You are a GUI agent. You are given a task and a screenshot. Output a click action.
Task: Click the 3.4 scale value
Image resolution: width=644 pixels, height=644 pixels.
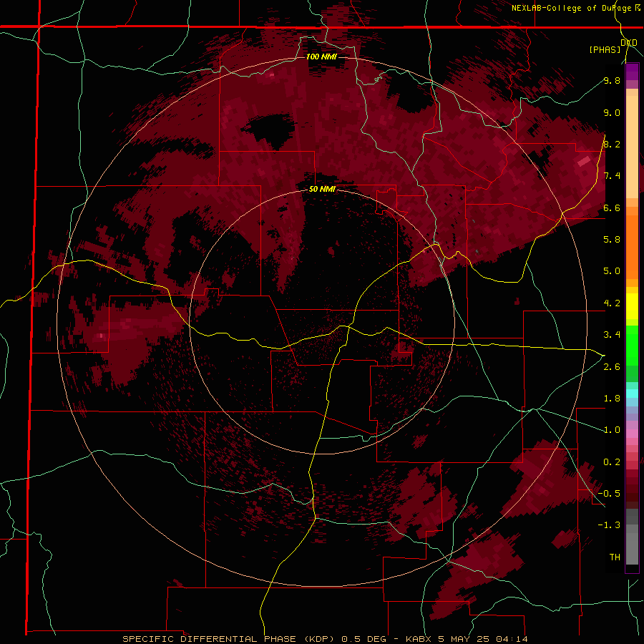[612, 335]
